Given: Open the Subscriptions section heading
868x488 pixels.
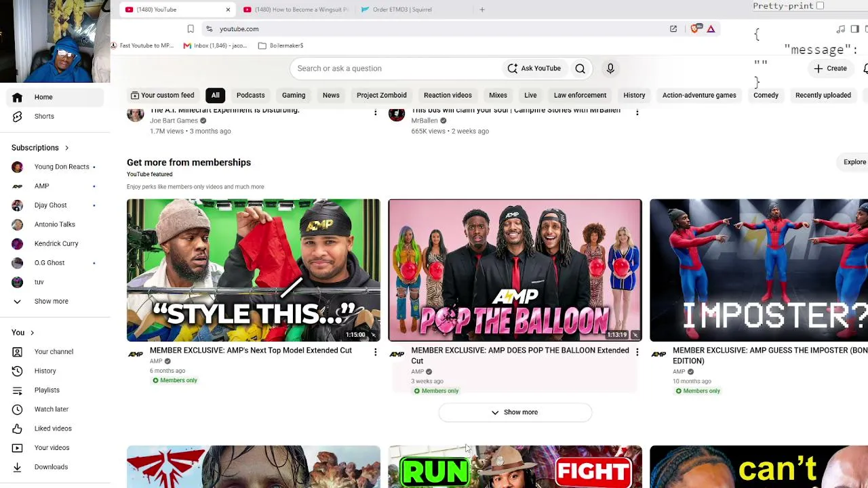Looking at the screenshot, I should coord(40,148).
